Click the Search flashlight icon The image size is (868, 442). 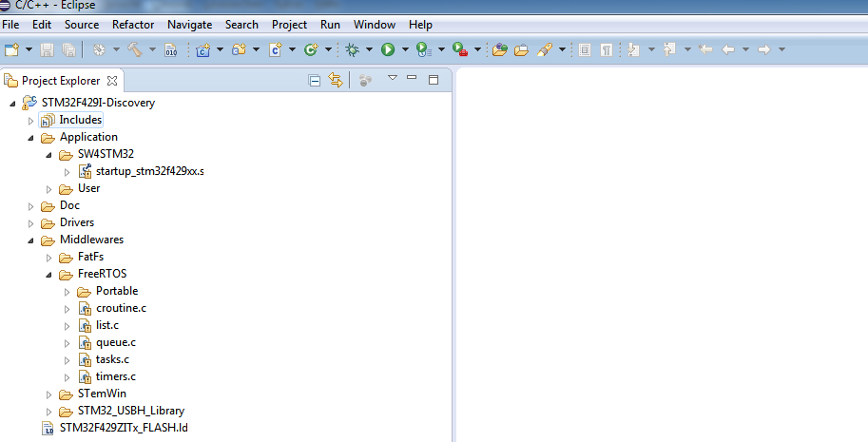[x=545, y=49]
